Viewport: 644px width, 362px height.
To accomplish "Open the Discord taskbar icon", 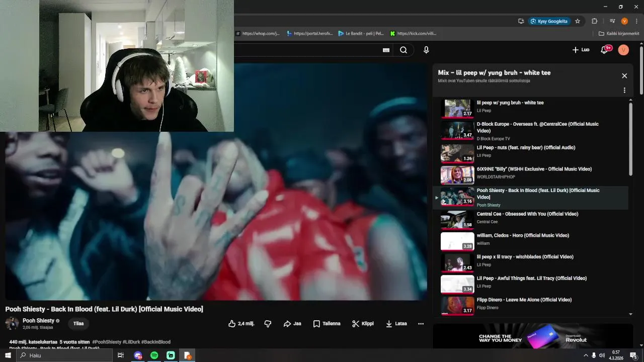I will 138,355.
